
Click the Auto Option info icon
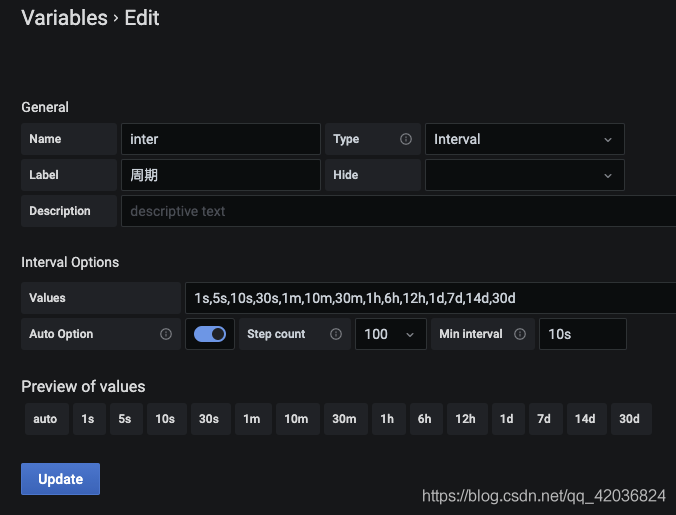point(166,334)
